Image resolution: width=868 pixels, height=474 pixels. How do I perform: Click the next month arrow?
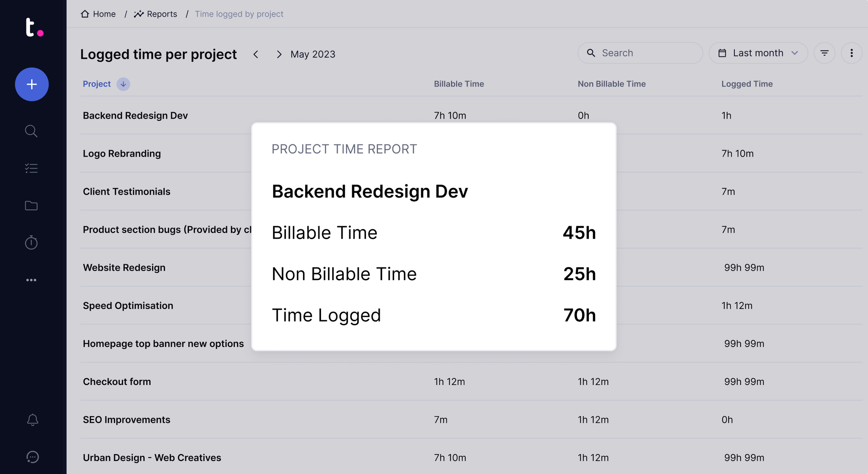point(279,54)
